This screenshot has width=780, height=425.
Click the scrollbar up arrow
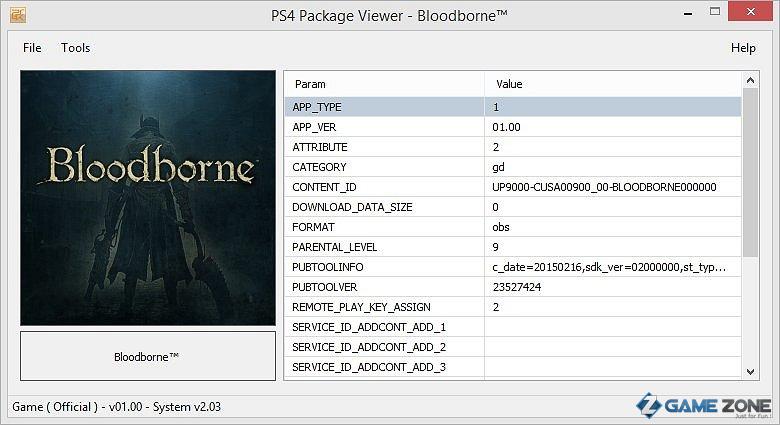coord(750,80)
